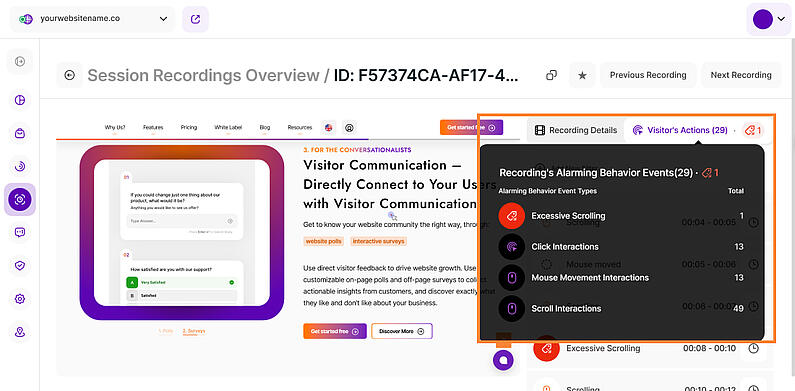The image size is (795, 391).
Task: Open the location pin sidebar icon
Action: coord(20,332)
